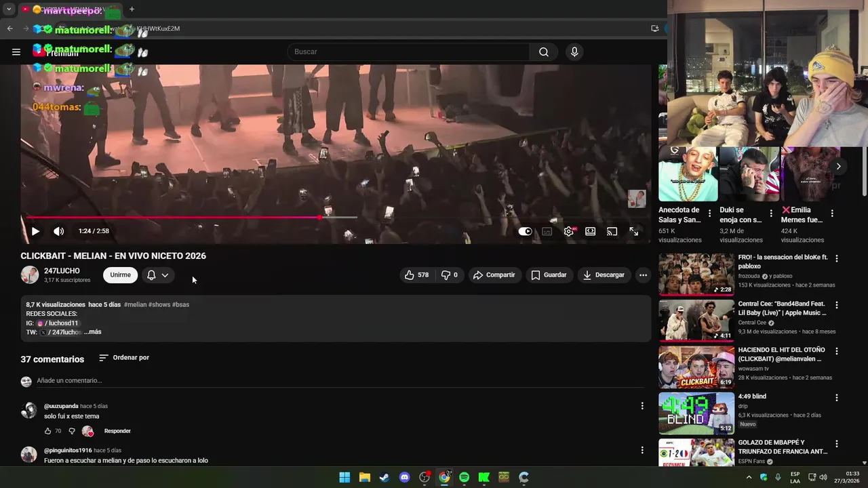The height and width of the screenshot is (488, 868).
Task: Open the Windows Start menu
Action: [x=344, y=477]
